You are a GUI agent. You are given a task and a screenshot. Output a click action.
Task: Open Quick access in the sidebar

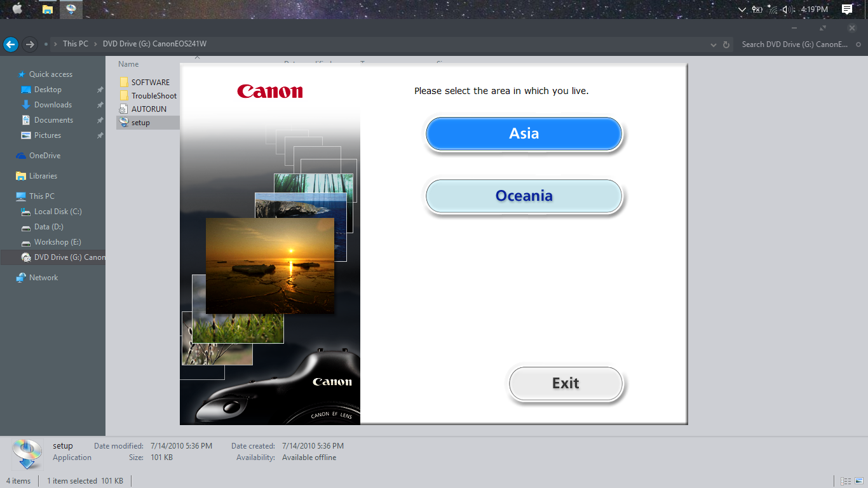click(x=50, y=74)
